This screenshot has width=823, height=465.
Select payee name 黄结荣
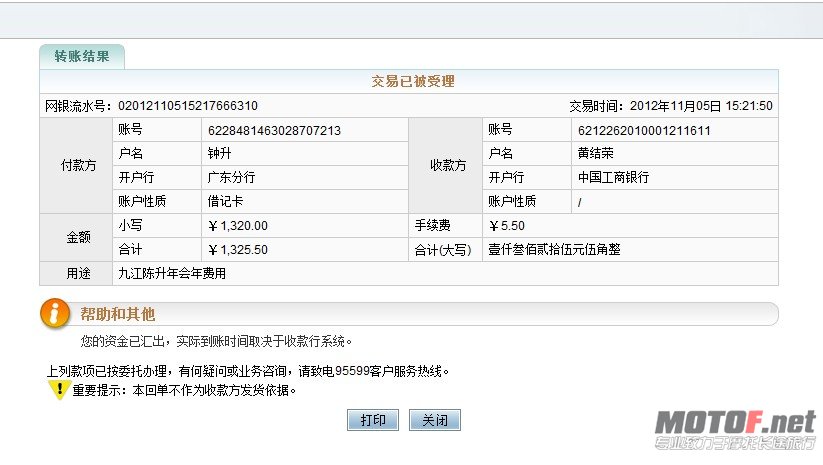click(x=595, y=153)
